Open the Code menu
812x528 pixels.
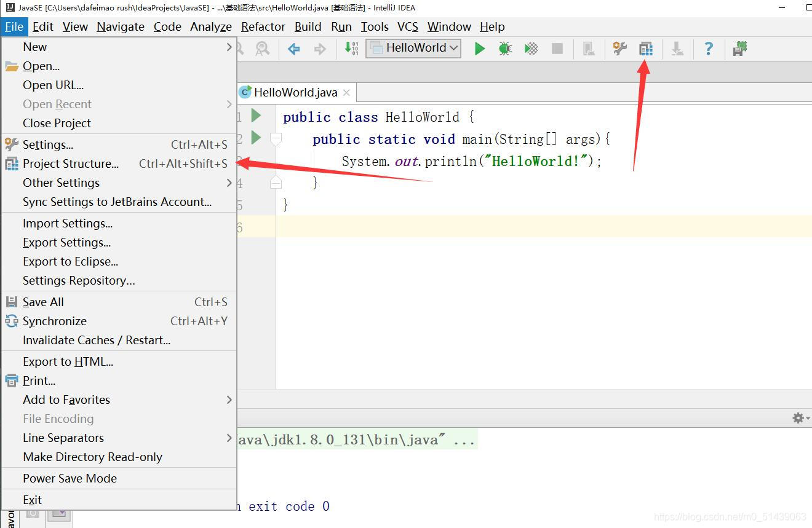tap(167, 26)
